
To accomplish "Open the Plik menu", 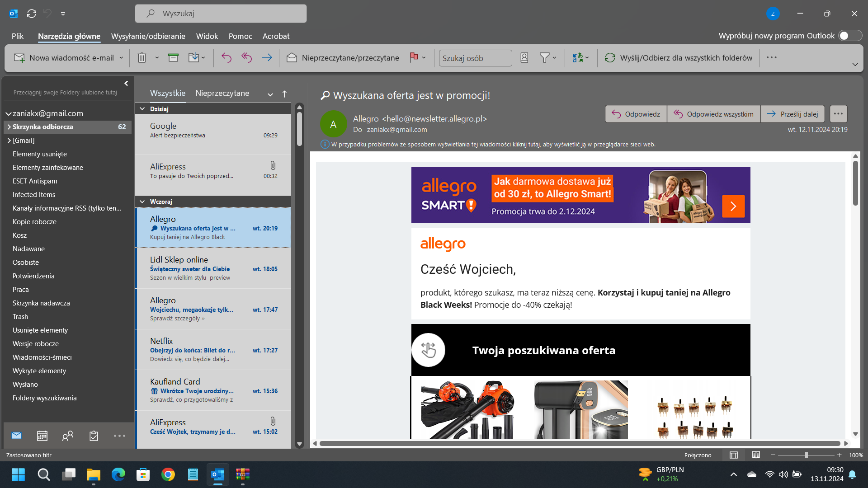I will point(18,36).
